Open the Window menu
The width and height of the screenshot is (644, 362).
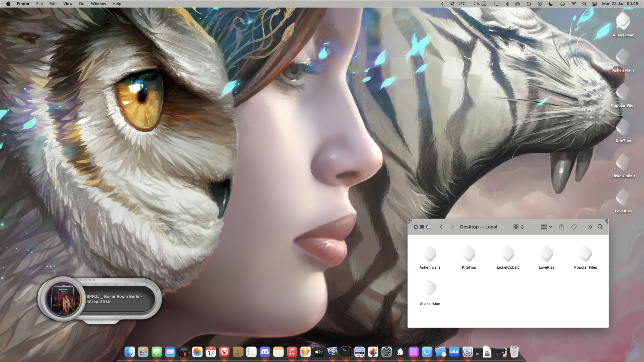(99, 4)
